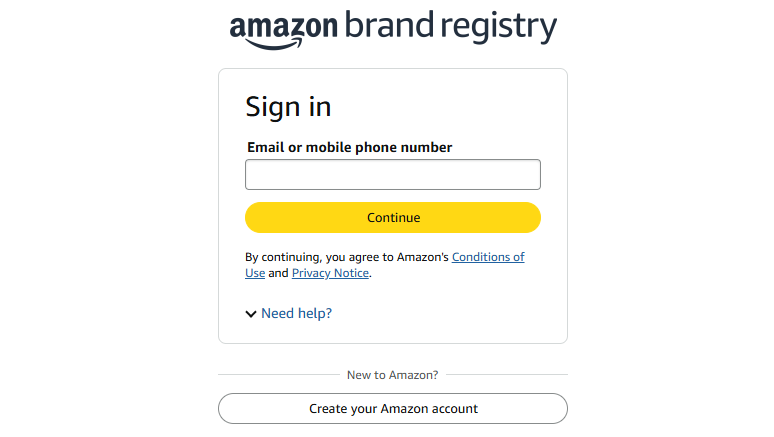Viewport: 774px width, 437px height.
Task: Click the "and" text between the two links
Action: click(x=278, y=273)
